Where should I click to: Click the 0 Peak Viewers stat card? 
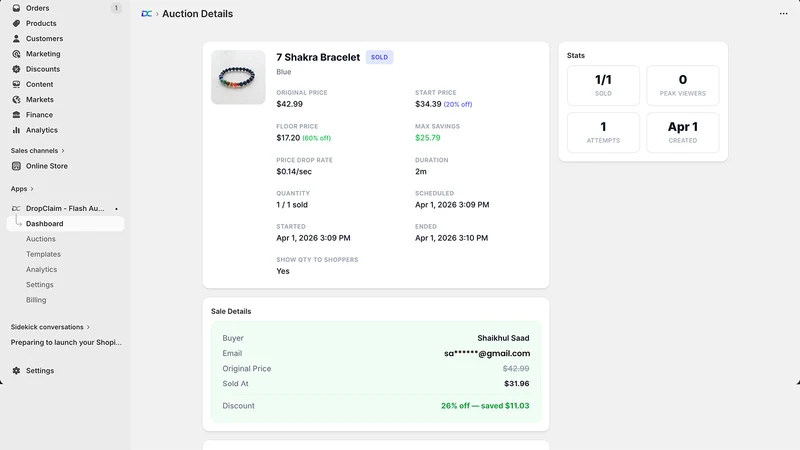(683, 85)
